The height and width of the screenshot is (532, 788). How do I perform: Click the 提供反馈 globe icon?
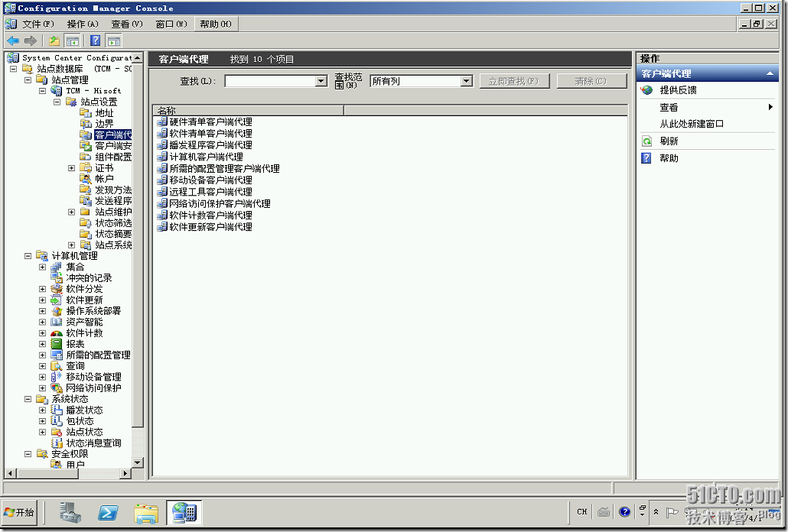(646, 90)
